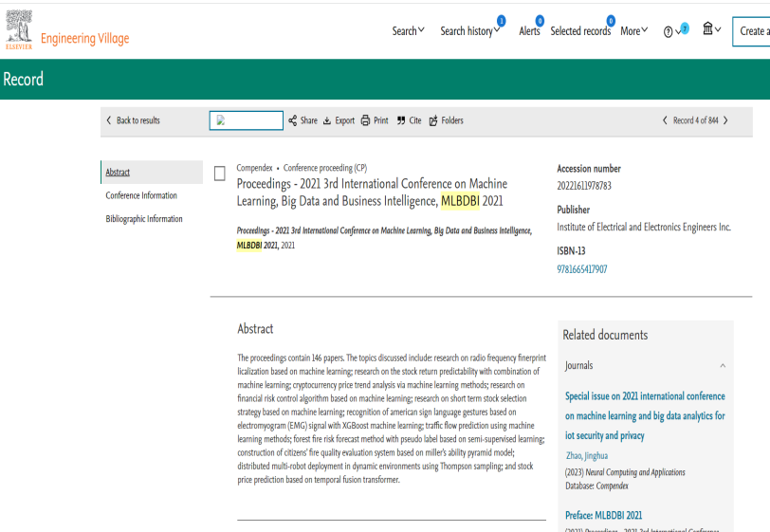Click publisher Institute of Electrical and Electronics Engineers
Screen dimensions: 770x532
tap(644, 227)
